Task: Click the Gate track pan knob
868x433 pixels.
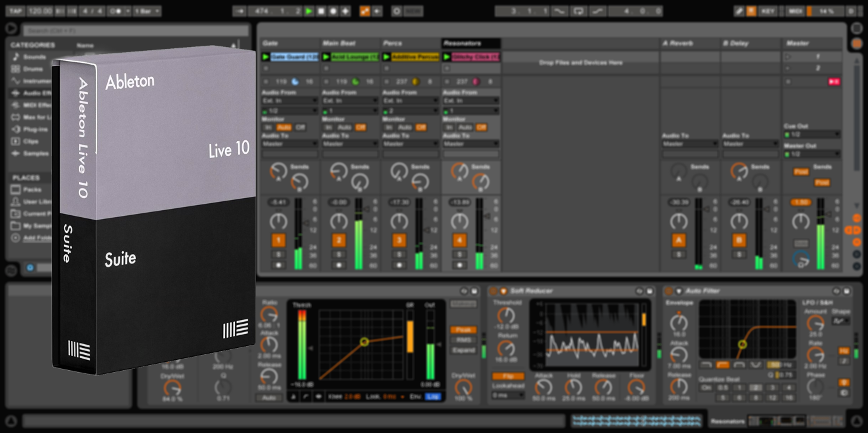Action: pyautogui.click(x=278, y=221)
